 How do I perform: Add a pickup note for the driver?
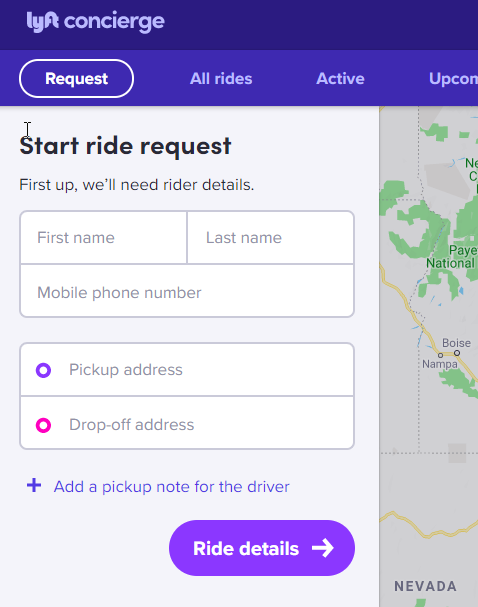(171, 487)
